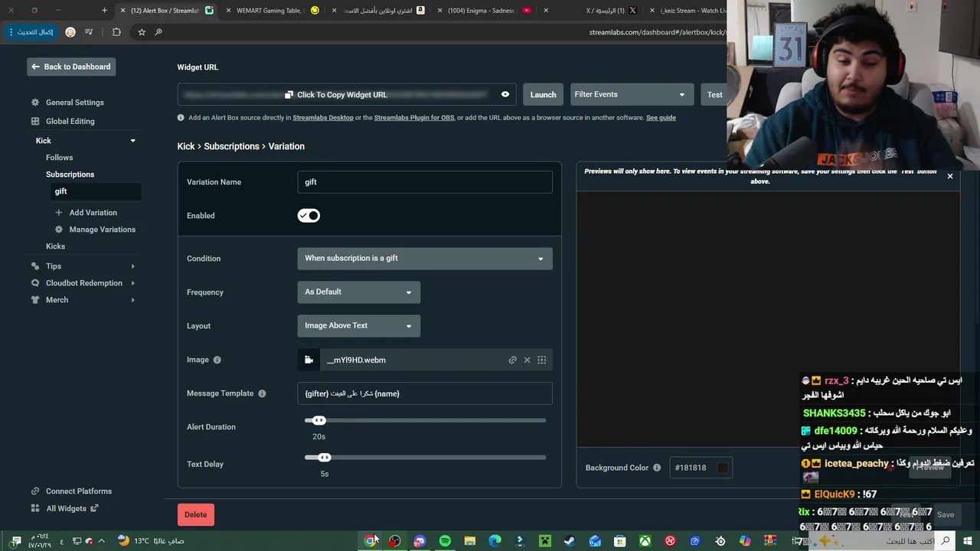Click the Cloudbot Redemption icon
980x551 pixels.
[x=35, y=283]
